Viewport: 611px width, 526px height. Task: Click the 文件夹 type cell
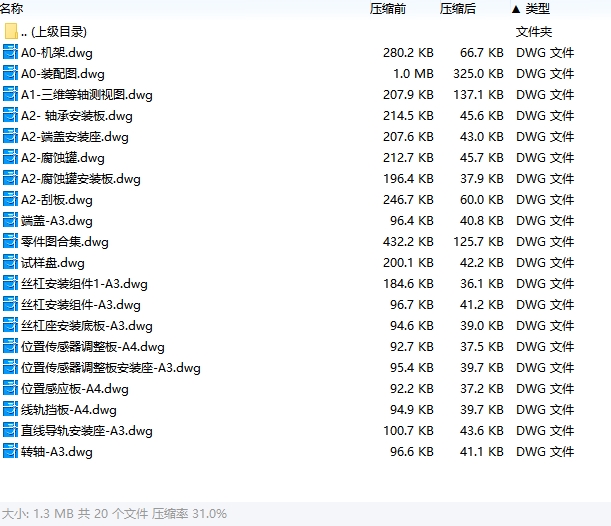(x=534, y=32)
